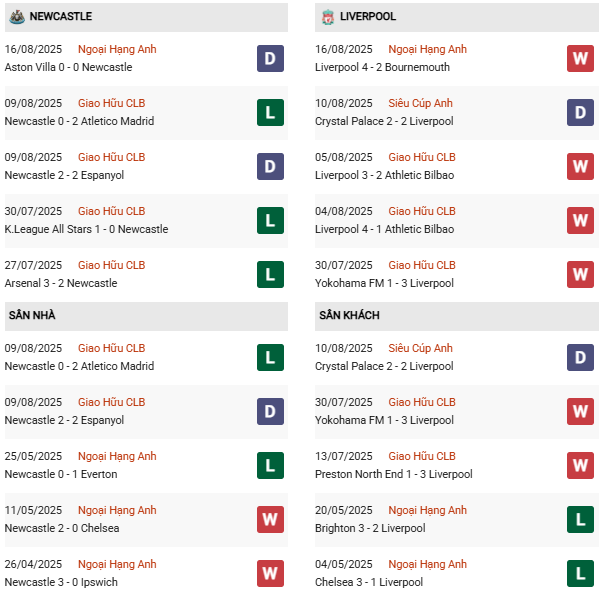Image resolution: width=600 pixels, height=594 pixels.
Task: Click W badge for Newcastle 2-0 Chelsea
Action: pos(270,519)
